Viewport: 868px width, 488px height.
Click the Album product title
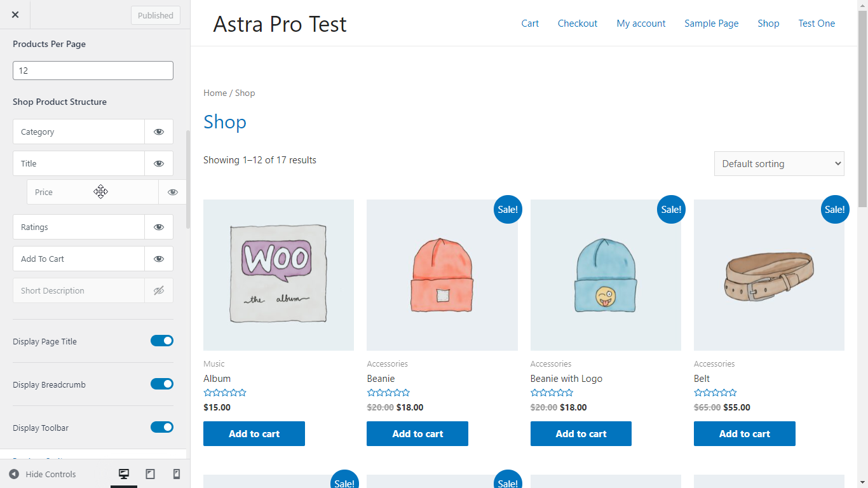217,378
